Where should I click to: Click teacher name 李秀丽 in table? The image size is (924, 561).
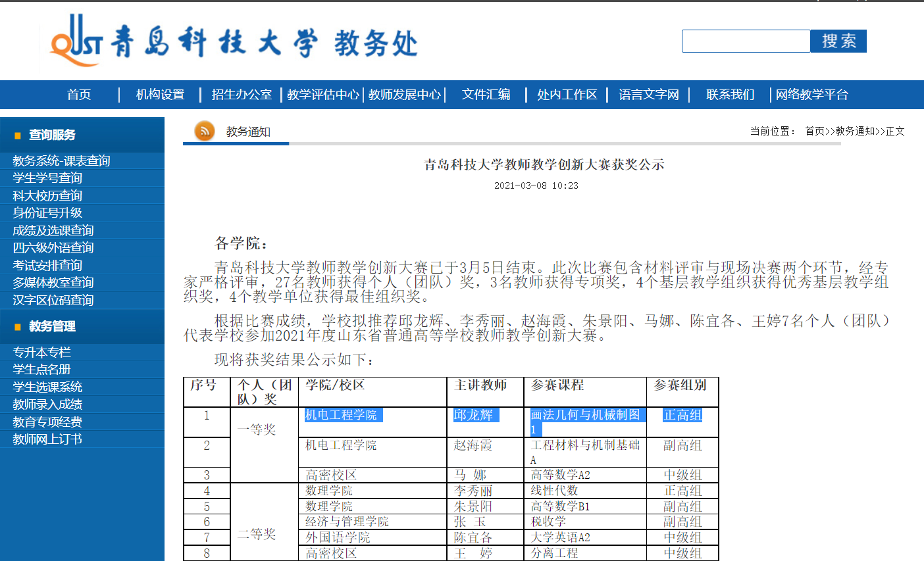(473, 491)
